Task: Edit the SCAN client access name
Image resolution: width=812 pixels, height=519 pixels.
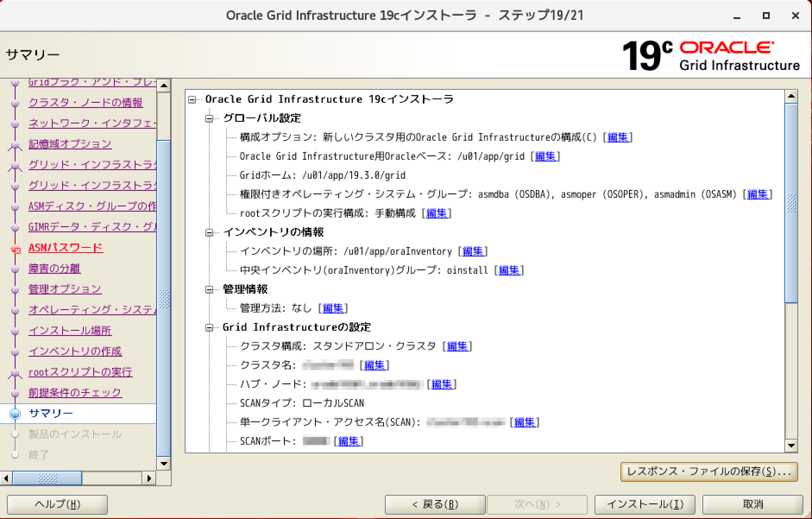Action: pos(524,422)
